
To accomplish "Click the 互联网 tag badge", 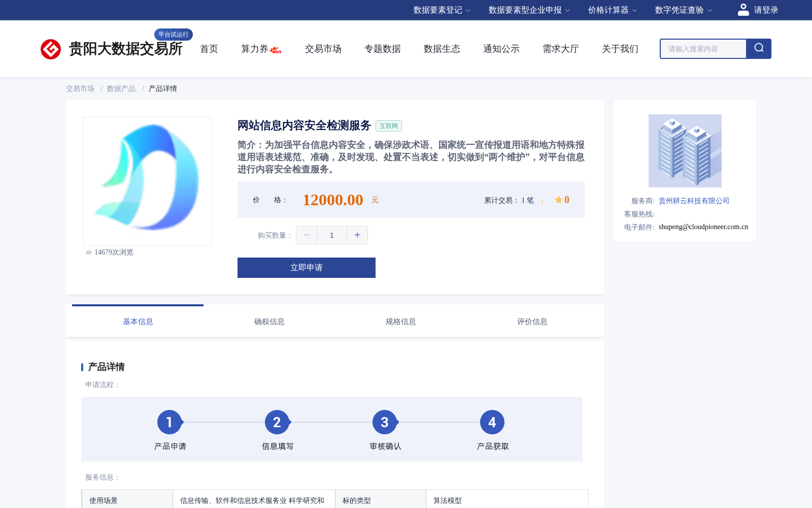I will [389, 126].
